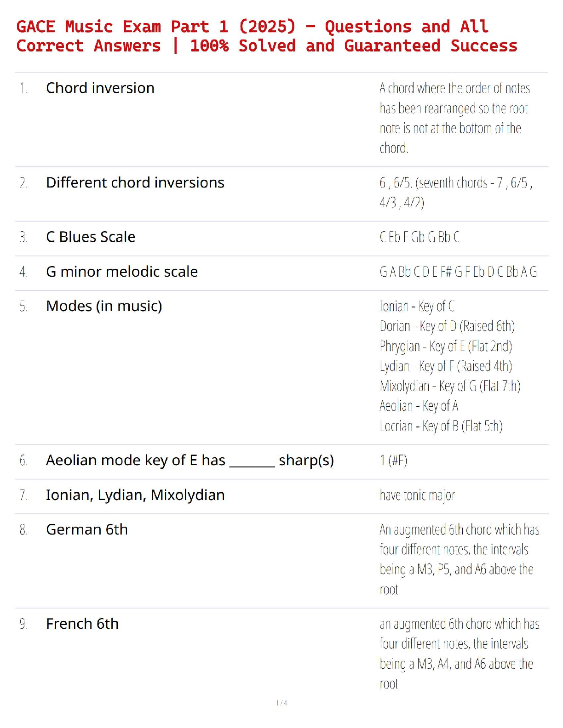Click the "G minor melodic scale" term
The image size is (563, 728).
[122, 272]
